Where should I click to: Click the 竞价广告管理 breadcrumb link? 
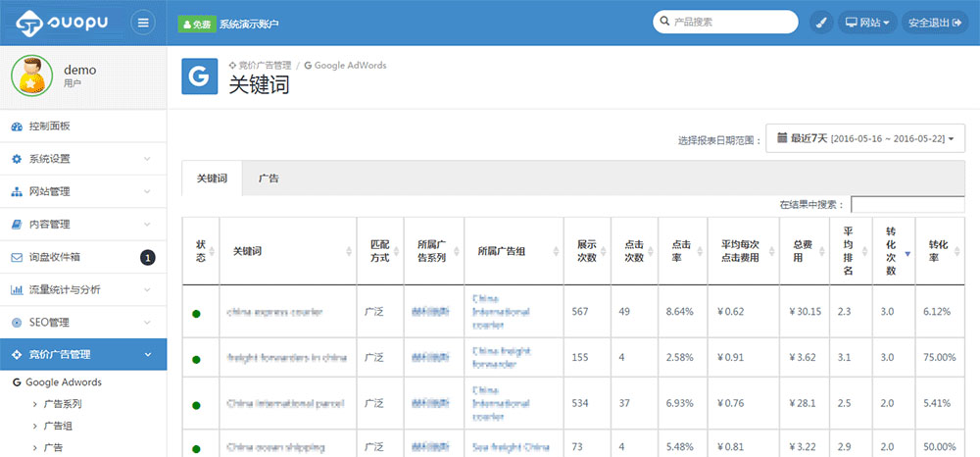(x=260, y=66)
